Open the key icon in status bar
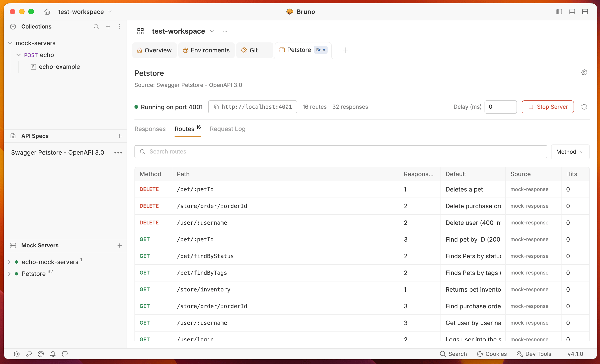Viewport: 600px width, 364px height. [29, 354]
